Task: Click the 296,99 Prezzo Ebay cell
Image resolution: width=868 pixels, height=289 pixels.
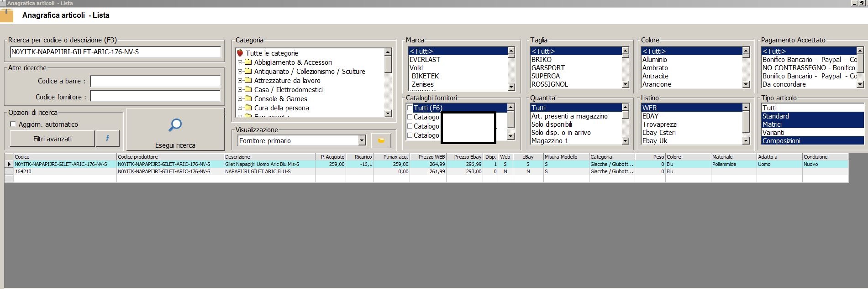Action: point(464,164)
